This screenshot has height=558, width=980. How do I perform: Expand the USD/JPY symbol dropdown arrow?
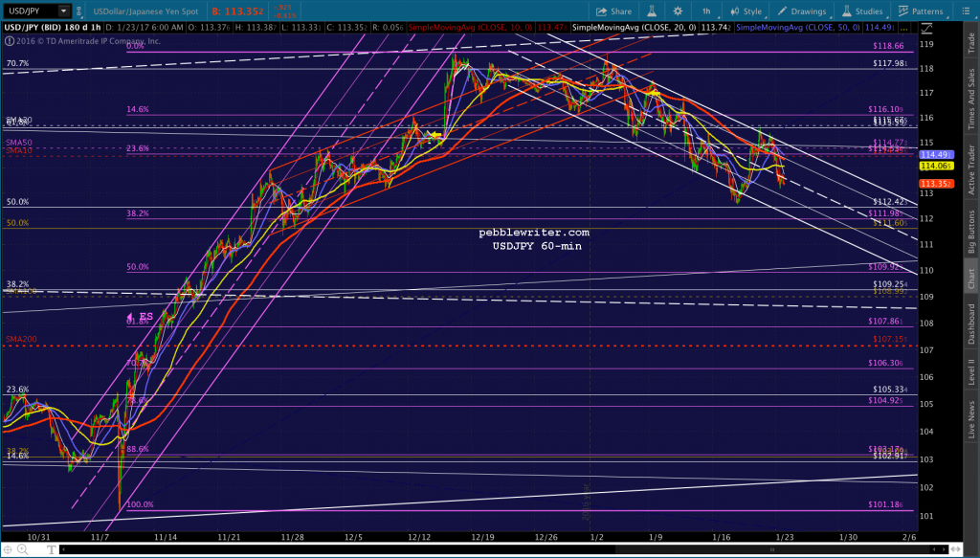point(63,11)
